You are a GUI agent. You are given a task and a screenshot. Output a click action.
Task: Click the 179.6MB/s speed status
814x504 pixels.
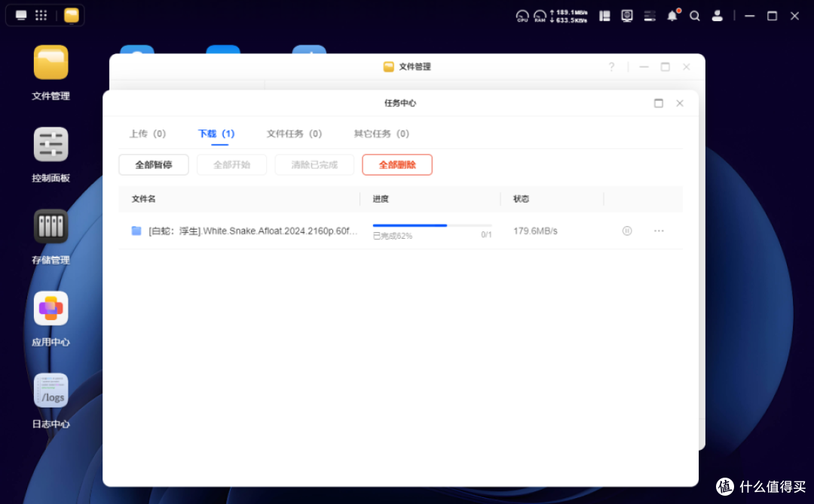(x=535, y=231)
